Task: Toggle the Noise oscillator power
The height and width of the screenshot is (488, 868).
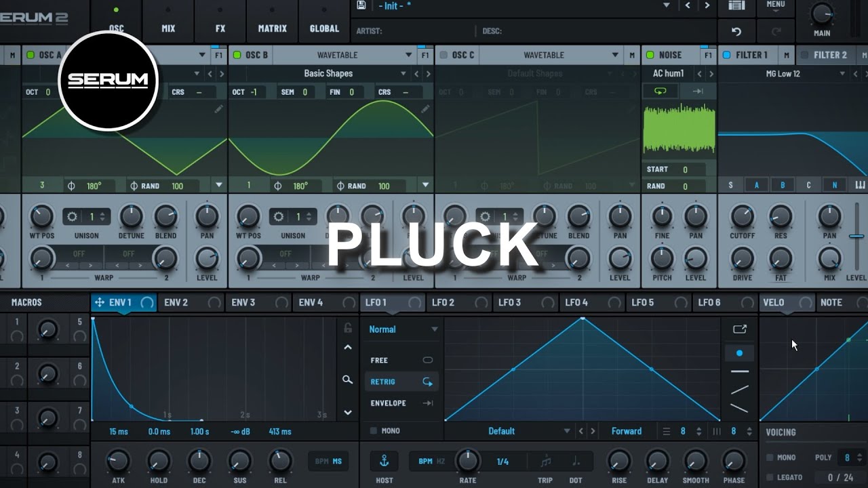Action: (650, 55)
